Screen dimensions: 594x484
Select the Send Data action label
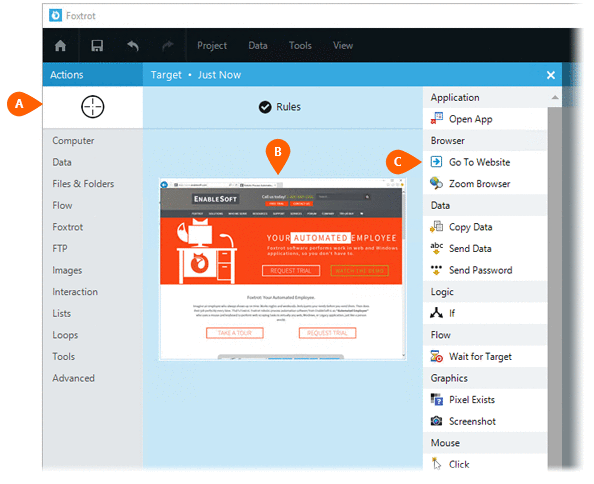click(x=470, y=248)
